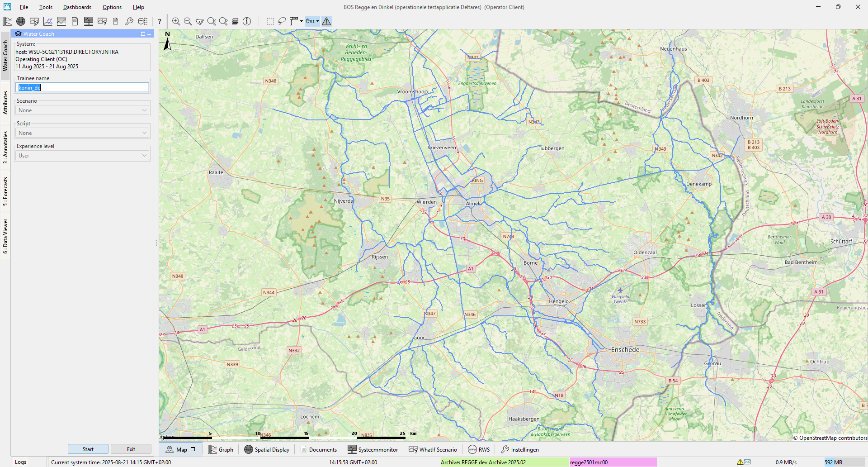Click the info 'i' toolbar icon
Screen dimensions: 868x467
(x=247, y=21)
